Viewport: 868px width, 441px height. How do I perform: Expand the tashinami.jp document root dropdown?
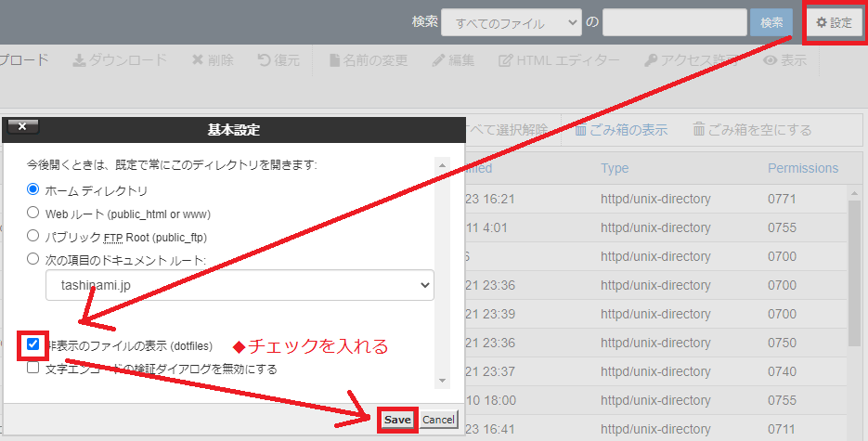pos(240,285)
